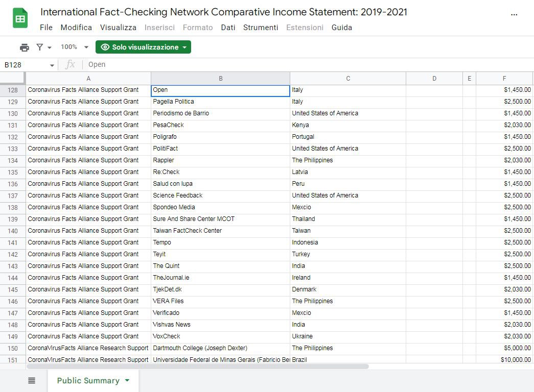Open the Google Sheets home icon

click(20, 18)
